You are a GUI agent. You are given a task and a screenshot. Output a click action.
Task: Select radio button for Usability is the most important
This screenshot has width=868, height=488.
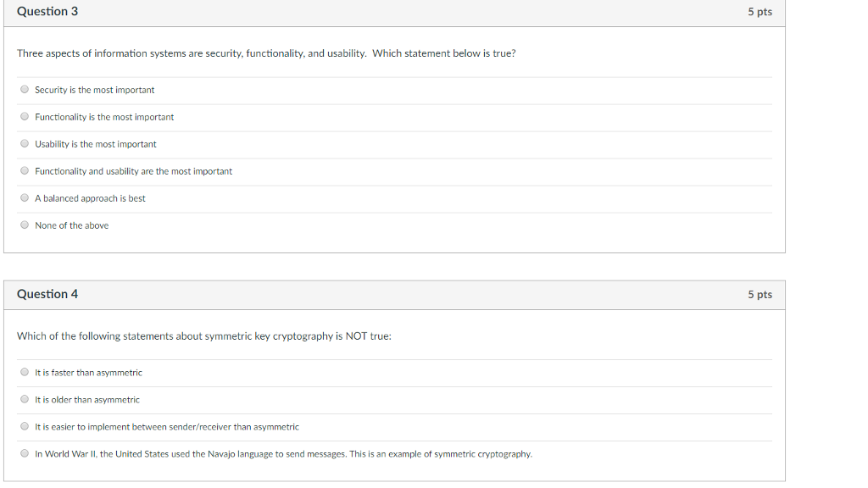(x=25, y=143)
